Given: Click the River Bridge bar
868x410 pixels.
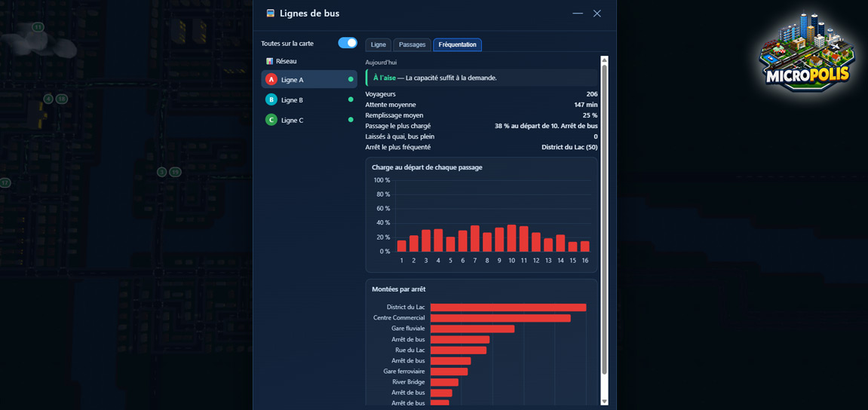Looking at the screenshot, I should click(444, 382).
